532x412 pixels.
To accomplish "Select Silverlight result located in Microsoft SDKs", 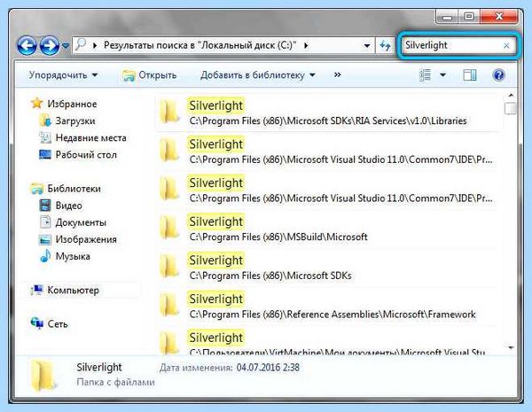I will [327, 268].
